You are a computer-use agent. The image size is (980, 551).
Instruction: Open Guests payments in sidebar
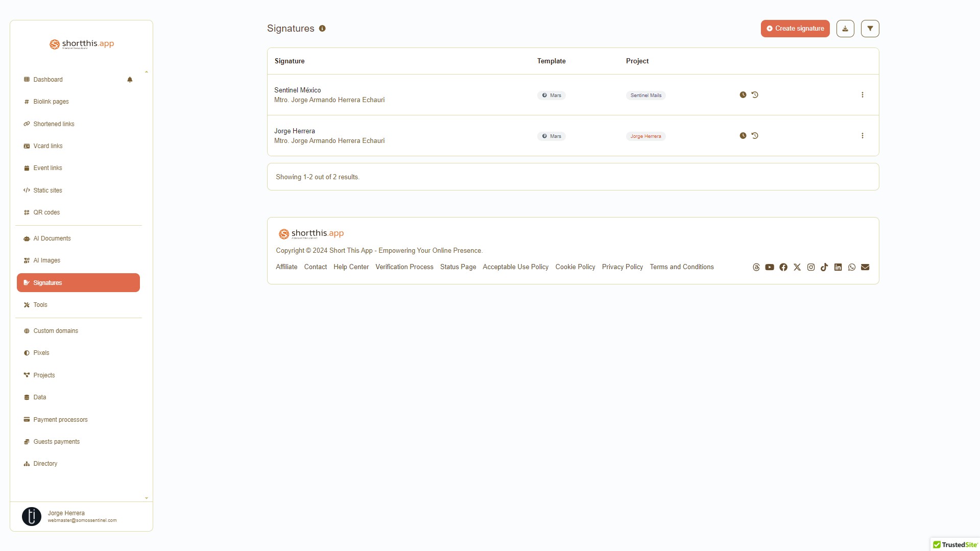(56, 442)
